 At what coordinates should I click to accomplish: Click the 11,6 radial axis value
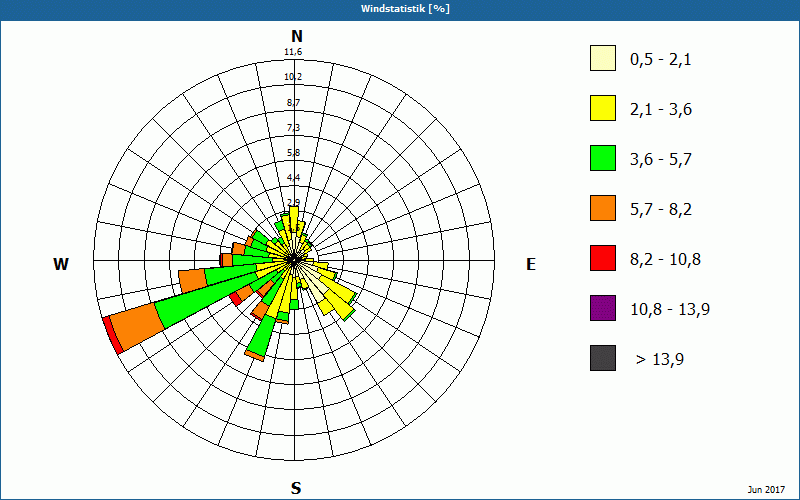pos(293,52)
